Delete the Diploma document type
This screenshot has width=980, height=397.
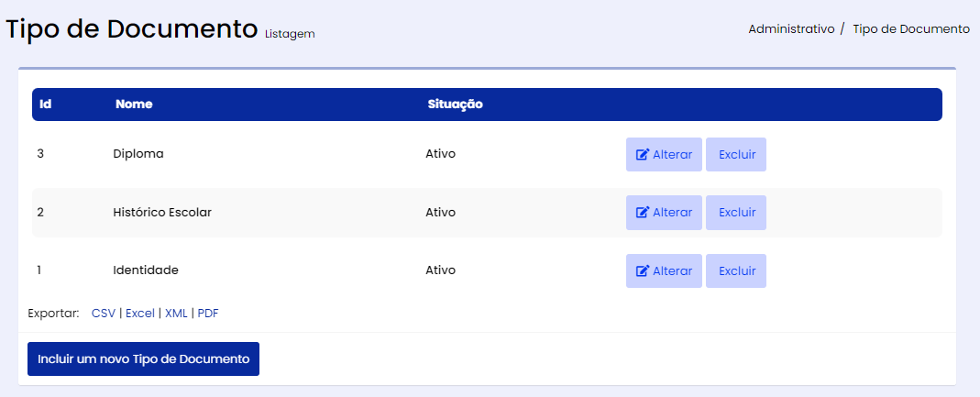(x=736, y=155)
